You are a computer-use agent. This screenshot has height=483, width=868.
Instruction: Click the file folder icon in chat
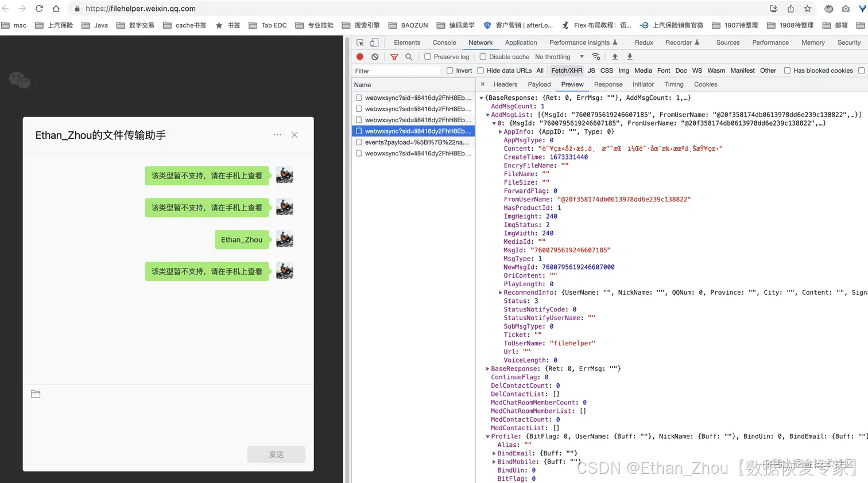[x=36, y=394]
